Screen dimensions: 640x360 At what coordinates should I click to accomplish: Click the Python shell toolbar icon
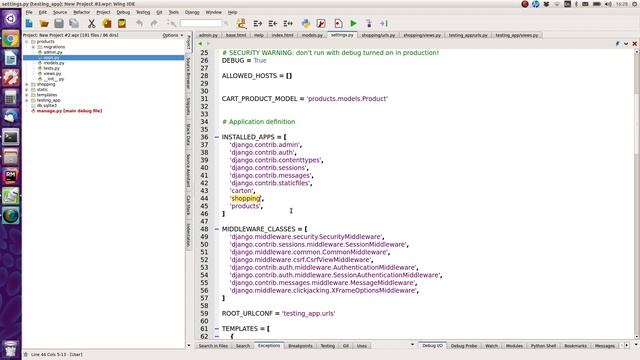coord(306,24)
